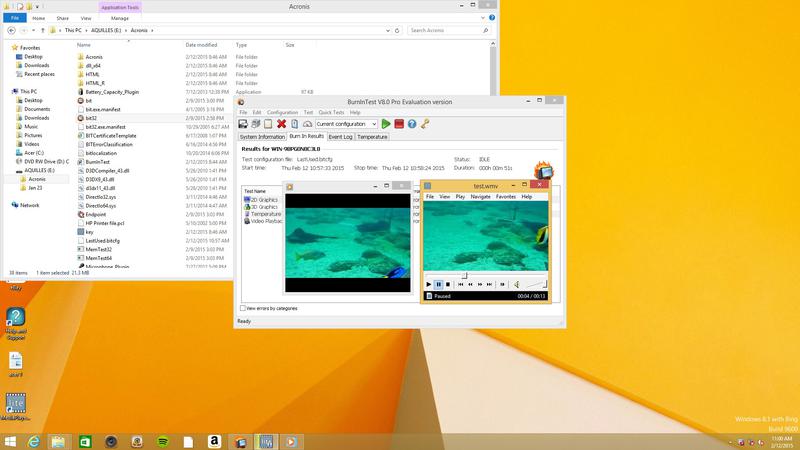Screen dimensions: 800x450
Task: Switch to the System Information tab
Action: pos(262,137)
